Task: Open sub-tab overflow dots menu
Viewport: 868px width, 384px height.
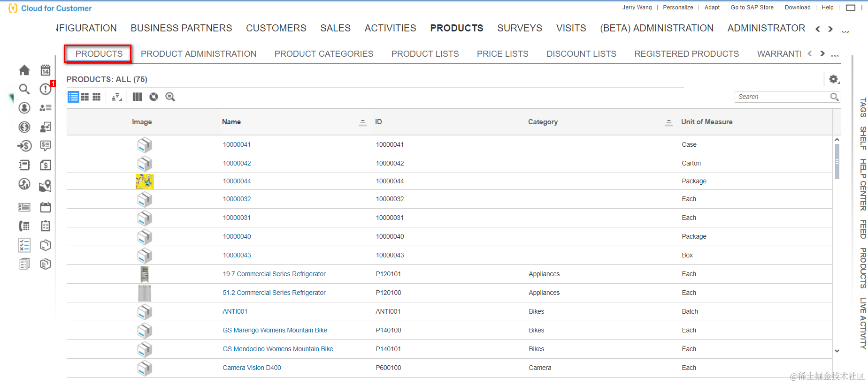Action: 835,56
